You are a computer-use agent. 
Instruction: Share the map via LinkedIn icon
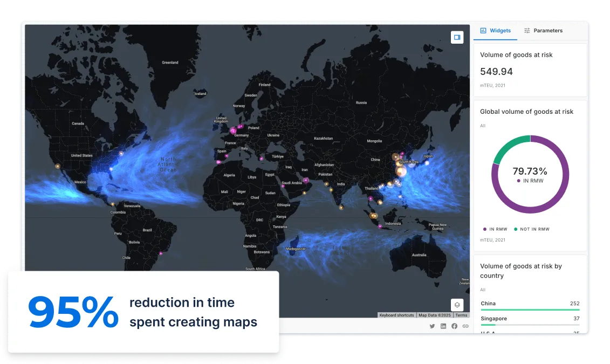click(443, 326)
